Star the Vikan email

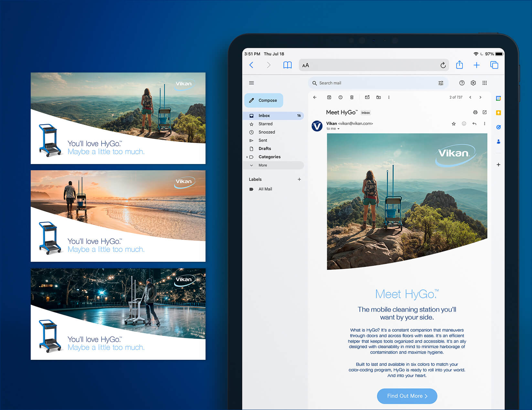tap(454, 124)
